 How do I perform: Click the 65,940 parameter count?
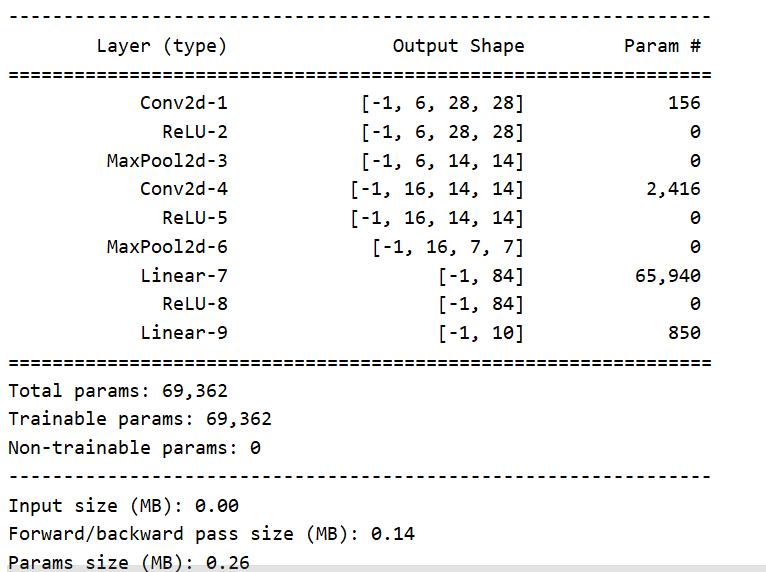pos(668,276)
